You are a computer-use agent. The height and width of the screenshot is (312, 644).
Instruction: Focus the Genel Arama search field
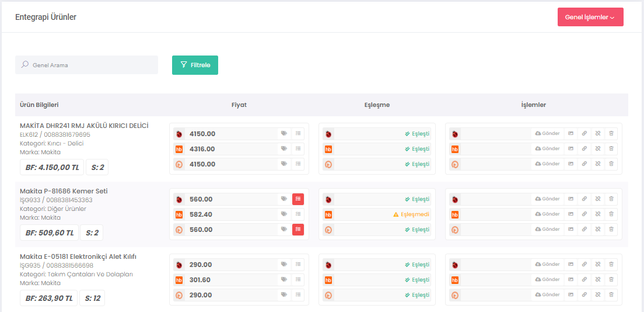point(87,65)
